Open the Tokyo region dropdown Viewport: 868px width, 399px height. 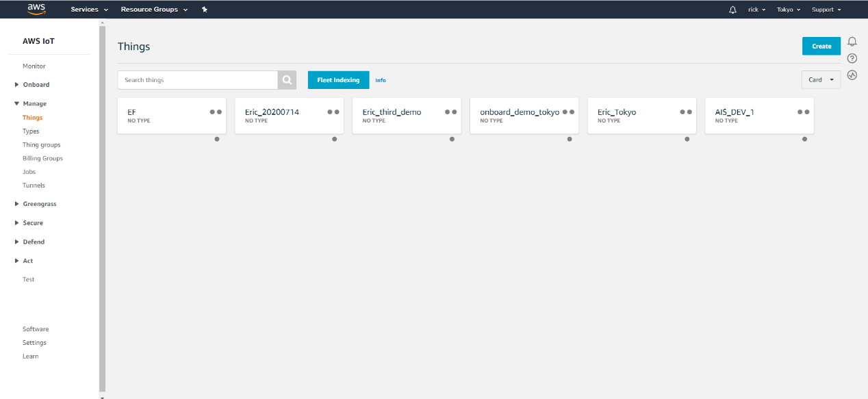(x=788, y=10)
